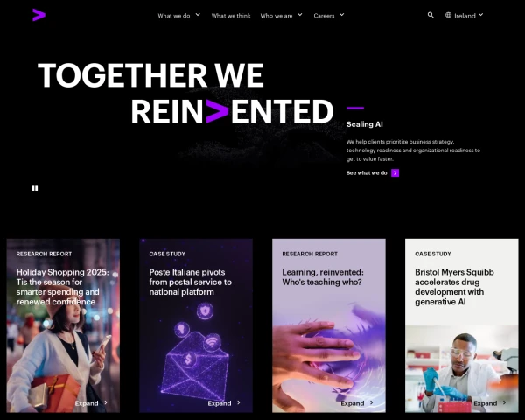This screenshot has height=420, width=525.
Task: Click the Expand arrow on Learning, reinvented card
Action: pyautogui.click(x=372, y=402)
